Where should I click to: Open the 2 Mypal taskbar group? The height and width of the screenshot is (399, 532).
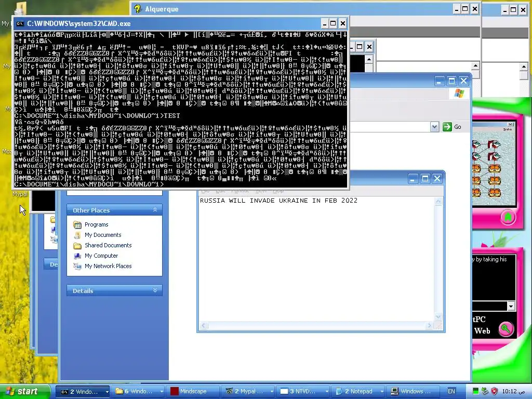248,391
